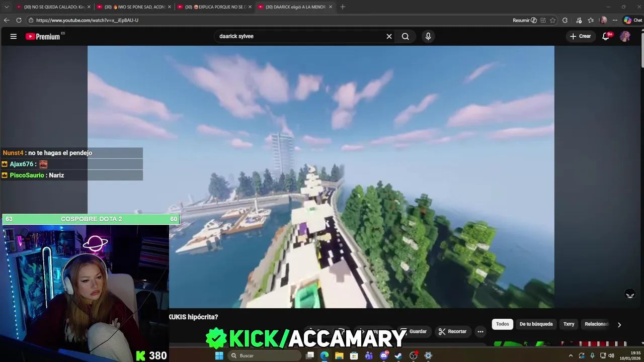Open a new browser tab

(343, 7)
